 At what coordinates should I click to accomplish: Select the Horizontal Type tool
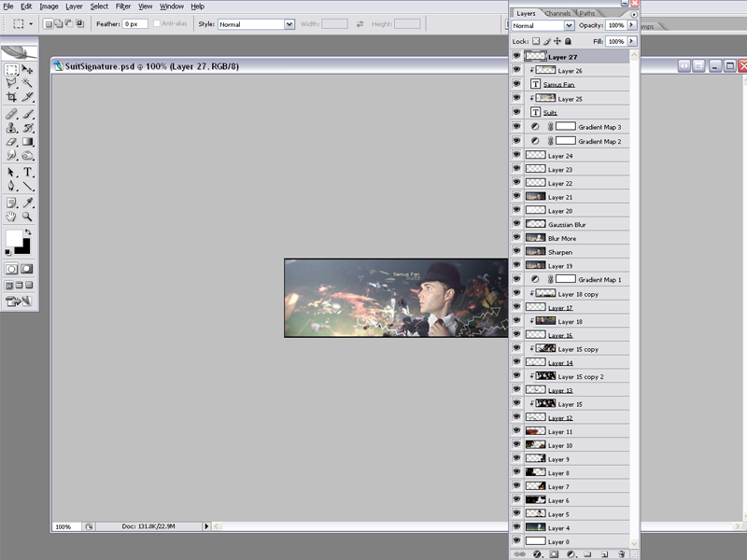pyautogui.click(x=28, y=172)
